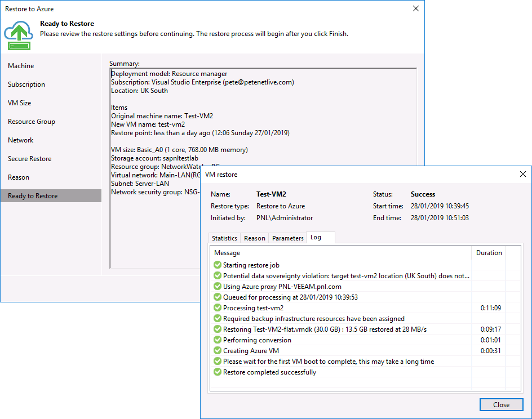Click the 0:01:01 duration value

(491, 340)
